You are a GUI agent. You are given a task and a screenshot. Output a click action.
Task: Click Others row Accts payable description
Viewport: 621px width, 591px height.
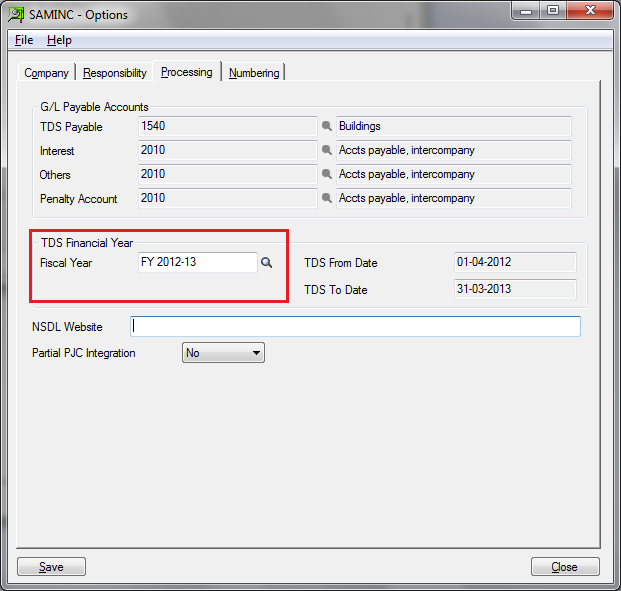454,174
